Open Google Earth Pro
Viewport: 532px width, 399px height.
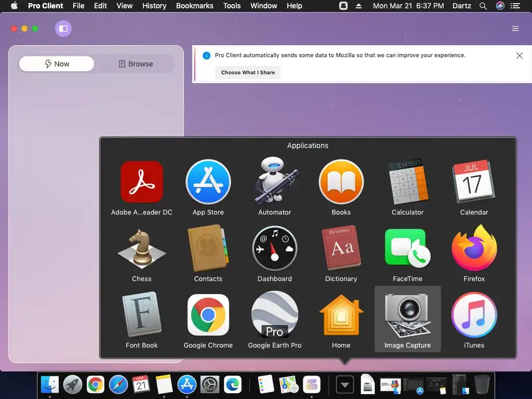(x=275, y=314)
